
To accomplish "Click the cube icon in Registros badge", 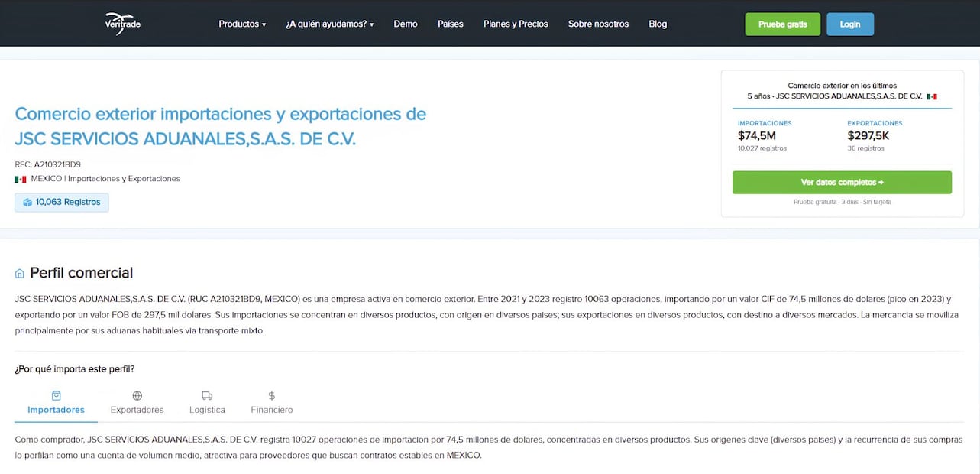I will tap(27, 203).
